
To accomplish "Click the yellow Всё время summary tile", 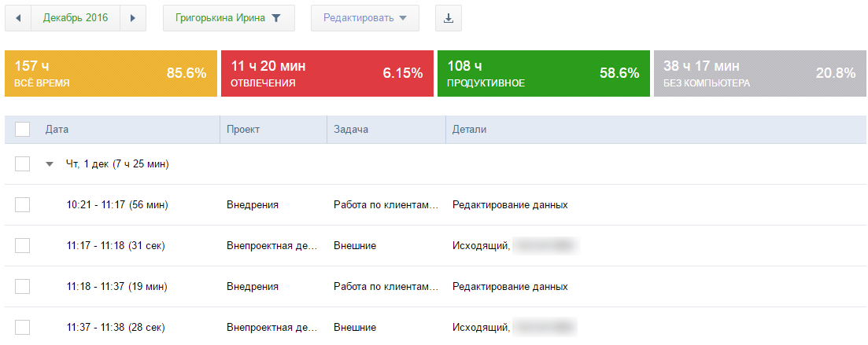I will [x=110, y=73].
